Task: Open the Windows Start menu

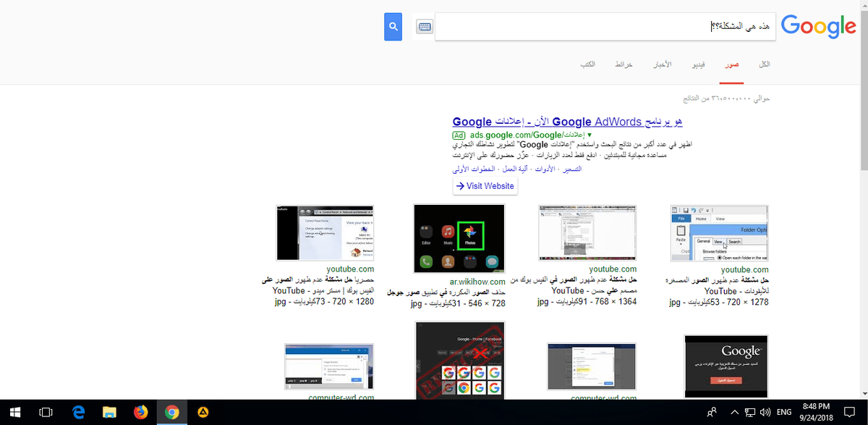Action: pyautogui.click(x=14, y=412)
